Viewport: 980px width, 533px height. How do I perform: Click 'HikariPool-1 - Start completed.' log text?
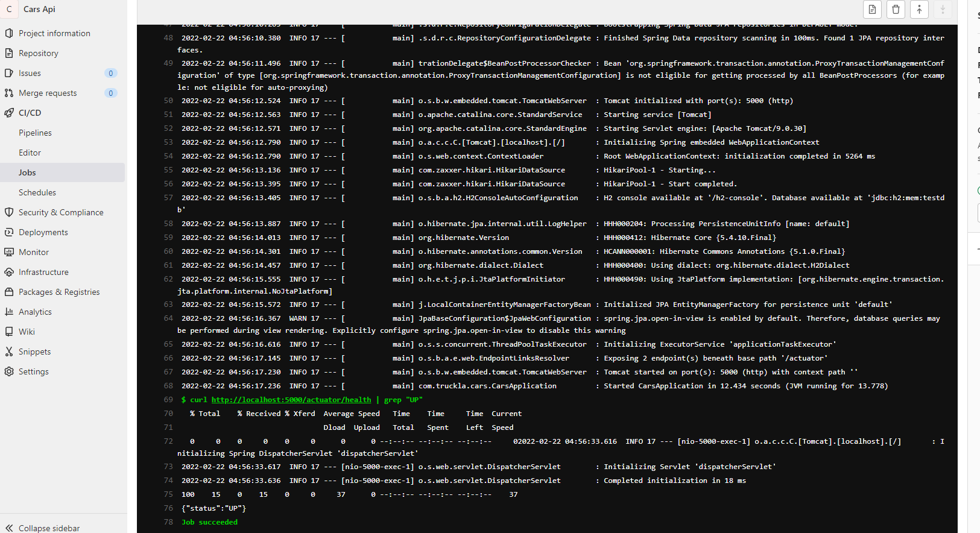coord(670,184)
